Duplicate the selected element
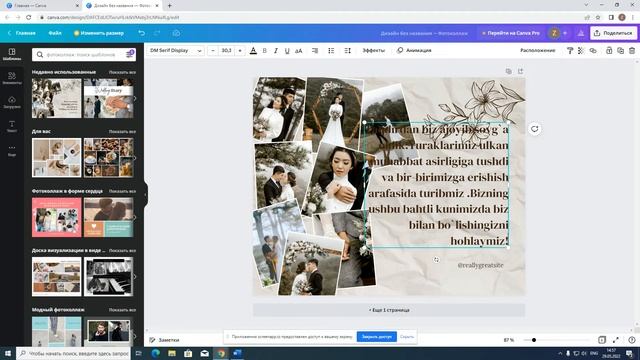The image size is (640, 360). [x=620, y=51]
